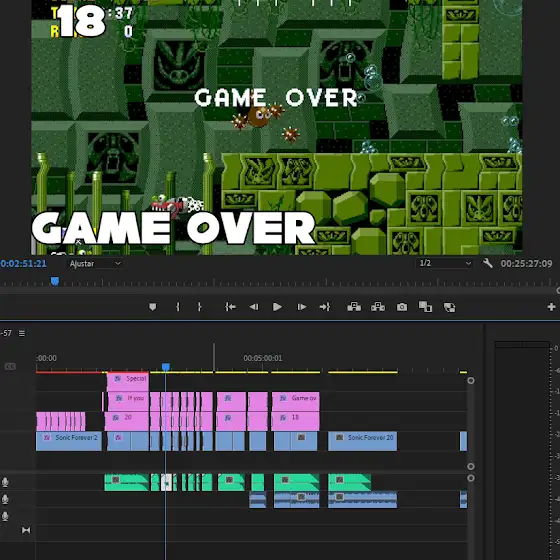Start playback with the Play button
560x560 pixels.
pyautogui.click(x=277, y=307)
